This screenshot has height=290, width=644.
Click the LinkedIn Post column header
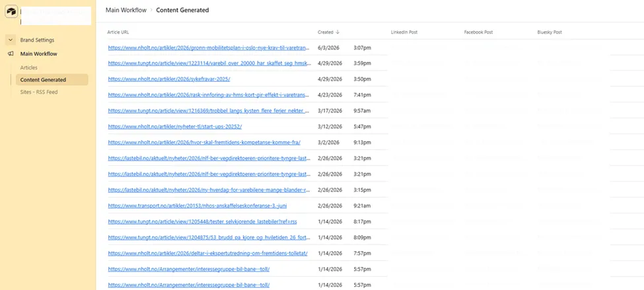pyautogui.click(x=404, y=32)
